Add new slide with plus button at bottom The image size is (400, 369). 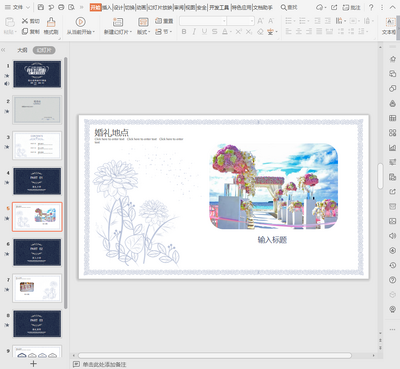[x=33, y=363]
